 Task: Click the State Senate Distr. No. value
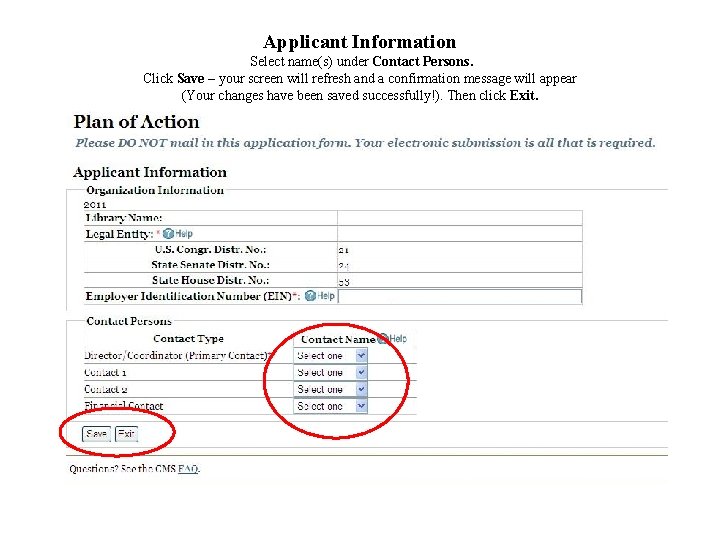coord(343,266)
